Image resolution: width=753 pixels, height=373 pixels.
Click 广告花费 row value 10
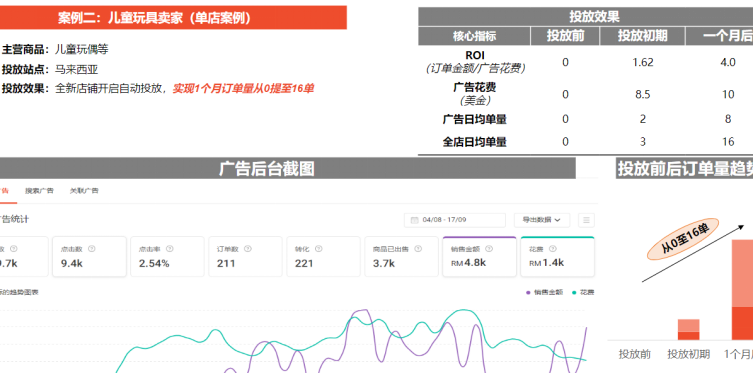coord(728,95)
